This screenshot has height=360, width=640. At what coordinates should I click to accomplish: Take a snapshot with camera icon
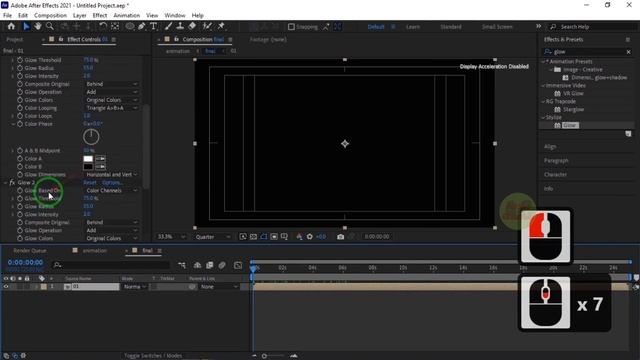tap(340, 237)
